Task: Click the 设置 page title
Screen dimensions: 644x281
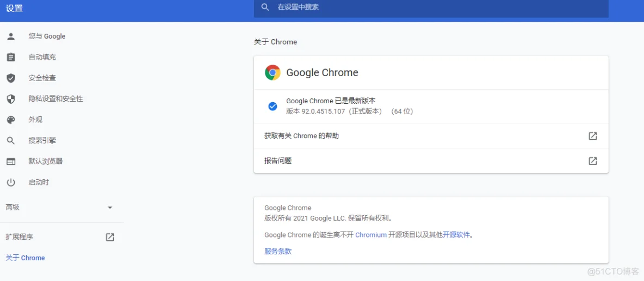Action: (14, 8)
